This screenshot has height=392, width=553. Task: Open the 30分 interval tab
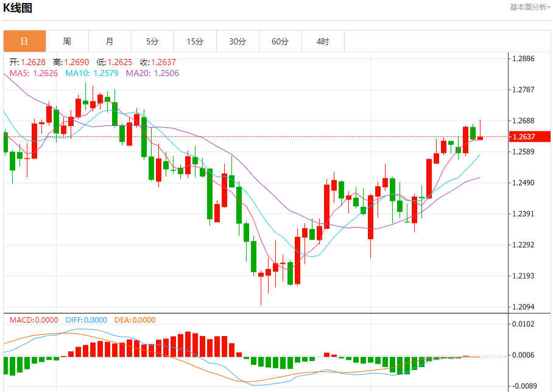(238, 41)
